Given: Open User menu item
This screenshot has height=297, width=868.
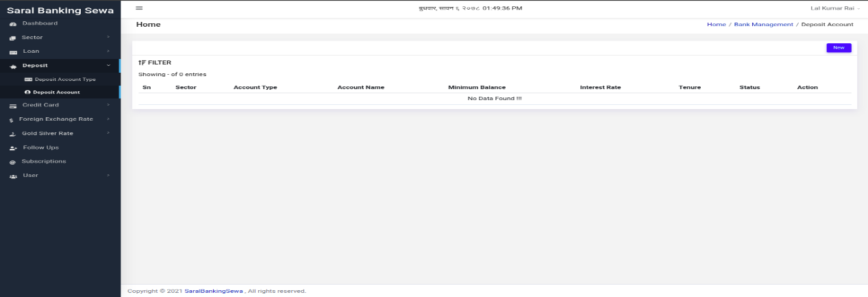Looking at the screenshot, I should click(60, 176).
